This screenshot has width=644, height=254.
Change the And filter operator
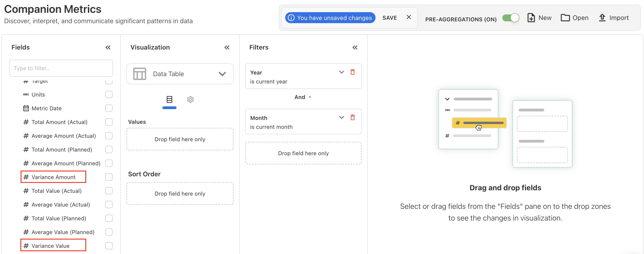[x=303, y=97]
